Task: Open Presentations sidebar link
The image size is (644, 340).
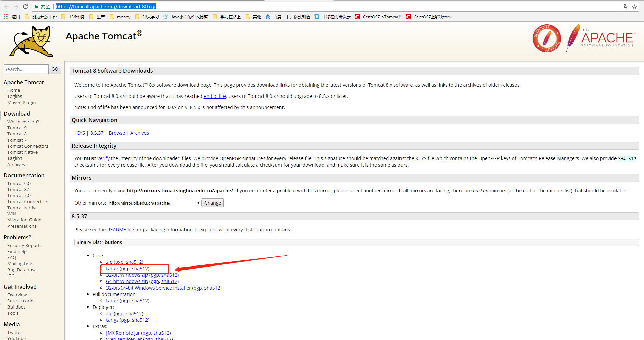Action: click(22, 226)
